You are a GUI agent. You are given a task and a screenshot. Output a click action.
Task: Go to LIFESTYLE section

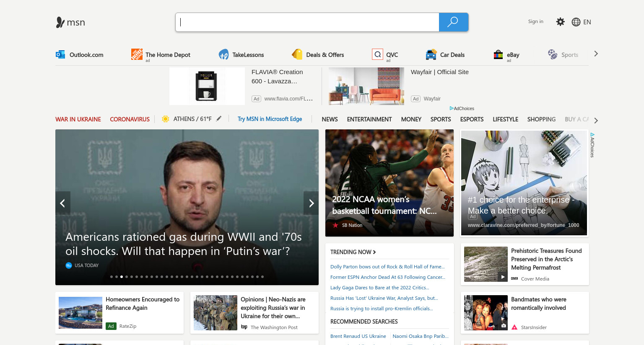tap(505, 119)
